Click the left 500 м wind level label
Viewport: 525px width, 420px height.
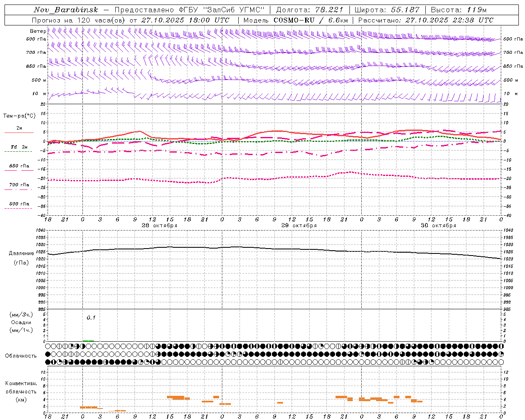39,80
